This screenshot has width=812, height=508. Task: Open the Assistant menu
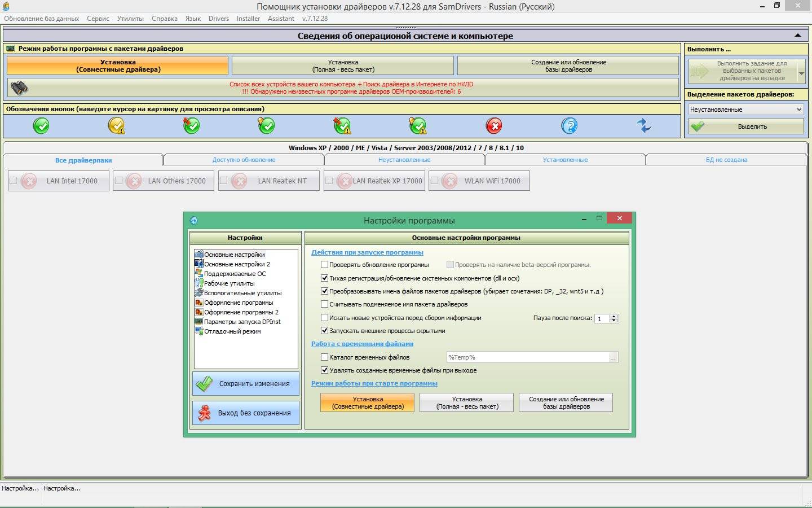pos(281,19)
